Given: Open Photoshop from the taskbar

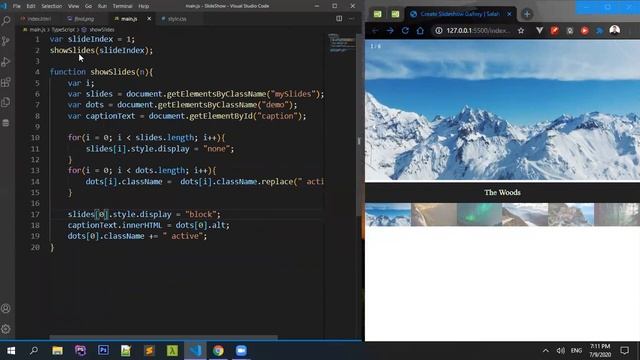Looking at the screenshot, I should point(103,351).
